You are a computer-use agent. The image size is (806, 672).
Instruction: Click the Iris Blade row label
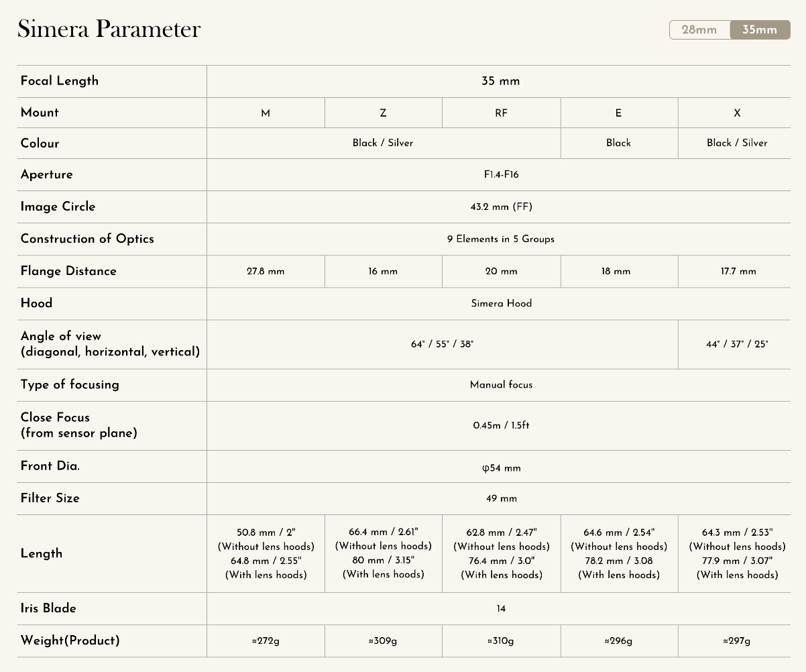tap(48, 608)
